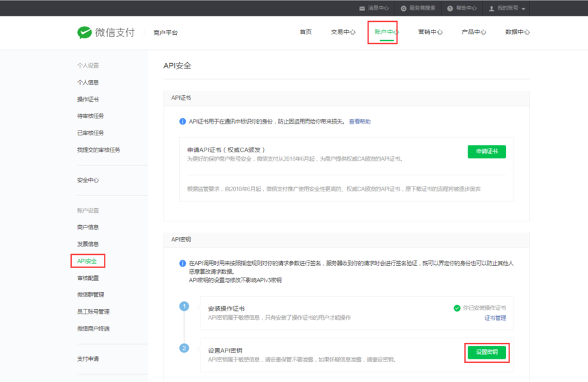The image size is (588, 382).
Task: Click the green checkmark beside 你已安装操作证书
Action: tap(457, 308)
